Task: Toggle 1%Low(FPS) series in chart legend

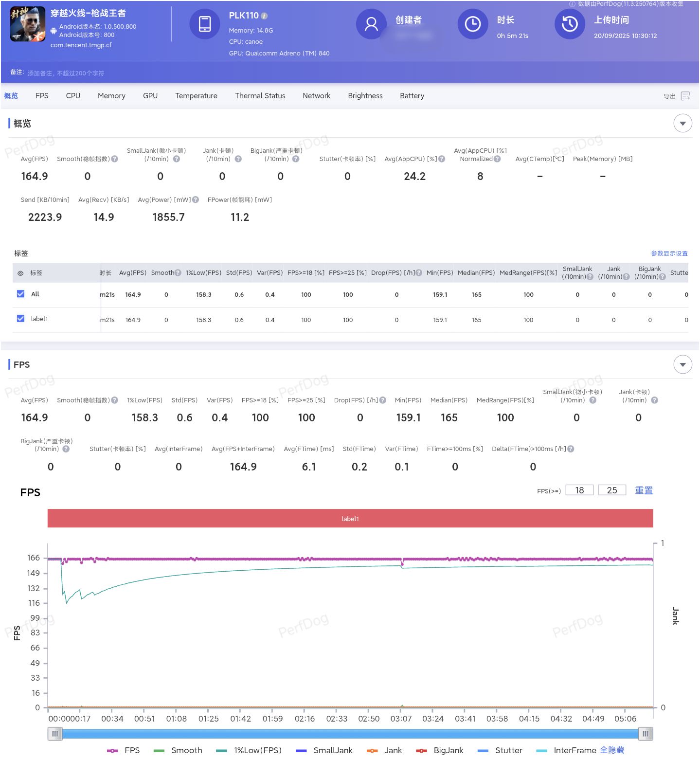Action: pyautogui.click(x=249, y=750)
